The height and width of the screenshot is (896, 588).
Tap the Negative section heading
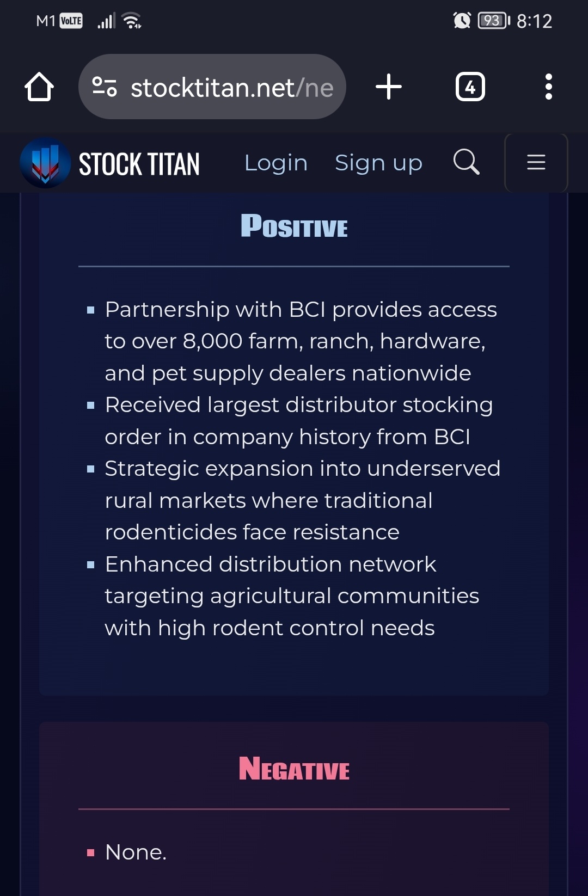pos(294,769)
